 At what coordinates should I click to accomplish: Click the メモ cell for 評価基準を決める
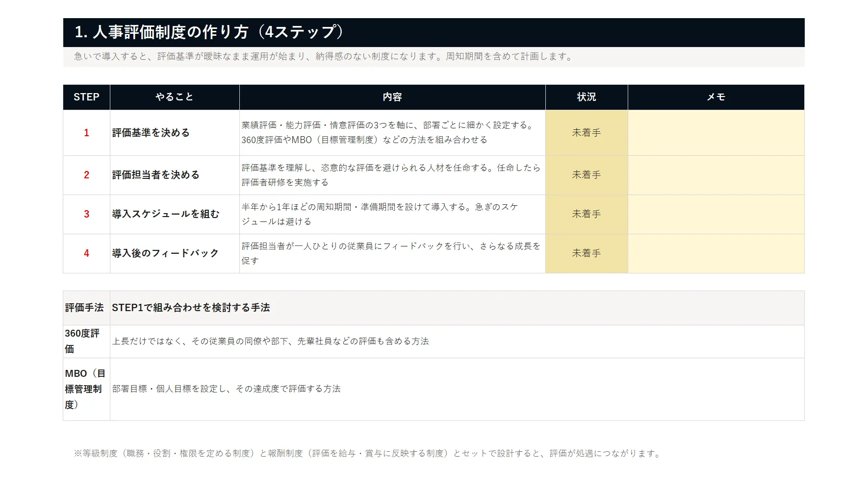pos(716,133)
